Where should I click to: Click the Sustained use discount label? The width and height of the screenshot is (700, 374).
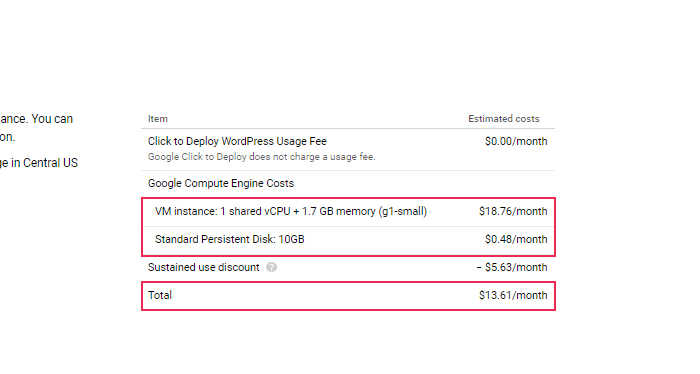coord(204,267)
